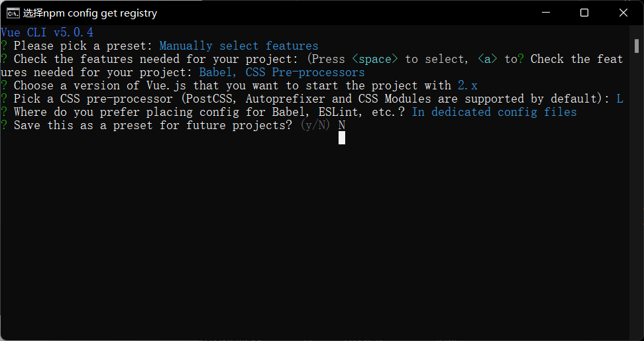Click the "Manually select features" answer text
The width and height of the screenshot is (644, 341).
239,46
